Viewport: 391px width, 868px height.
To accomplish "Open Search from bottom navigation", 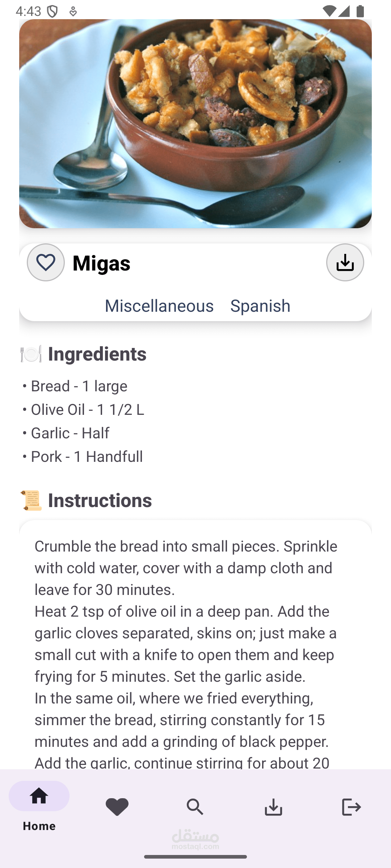I will [195, 807].
